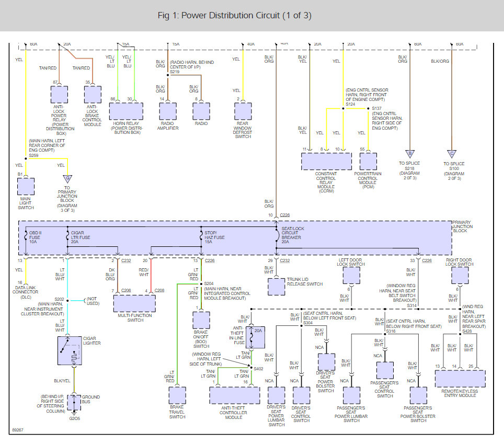Click the remote/keyless entry module box

[460, 379]
